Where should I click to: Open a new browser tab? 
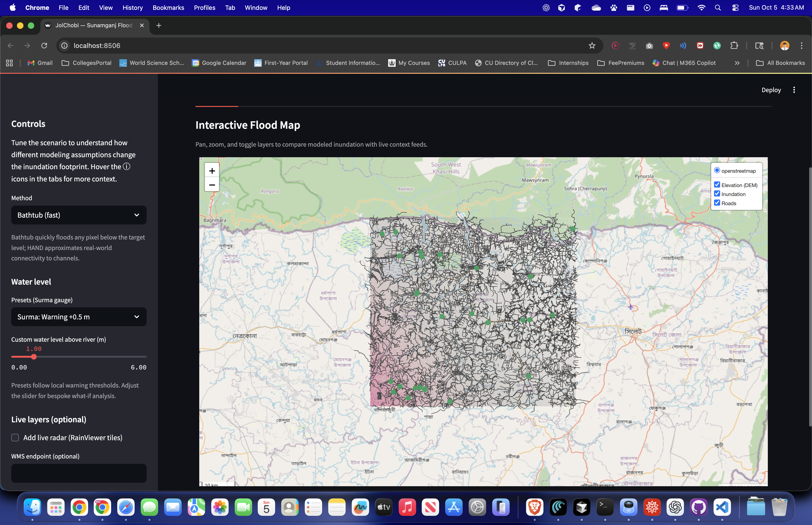point(159,26)
